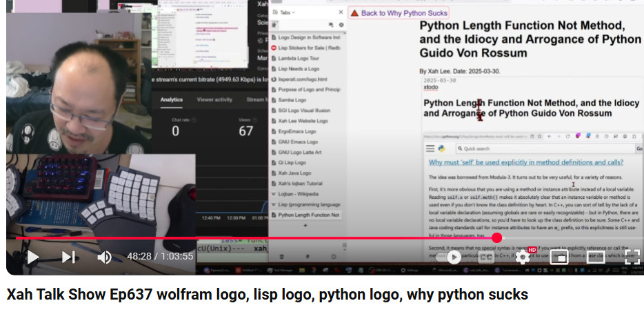Open the Lisp Stickers for Sale tab
Viewport: 644px width, 312px height.
coord(306,48)
